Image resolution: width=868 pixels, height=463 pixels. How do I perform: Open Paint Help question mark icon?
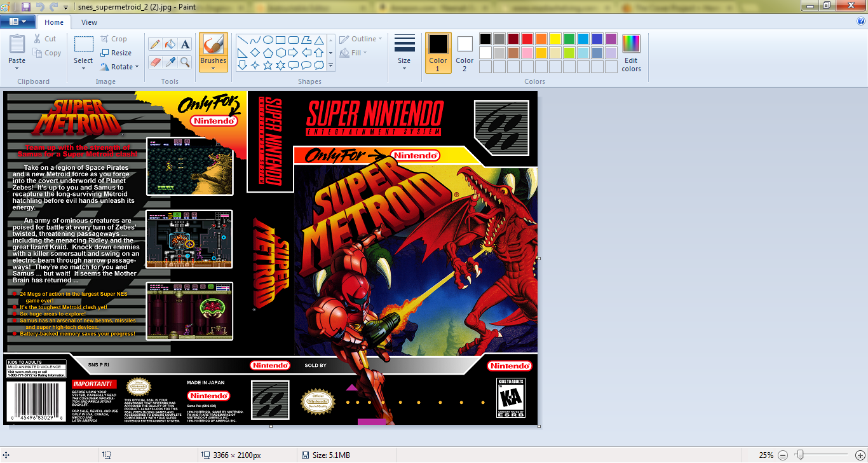pyautogui.click(x=860, y=22)
